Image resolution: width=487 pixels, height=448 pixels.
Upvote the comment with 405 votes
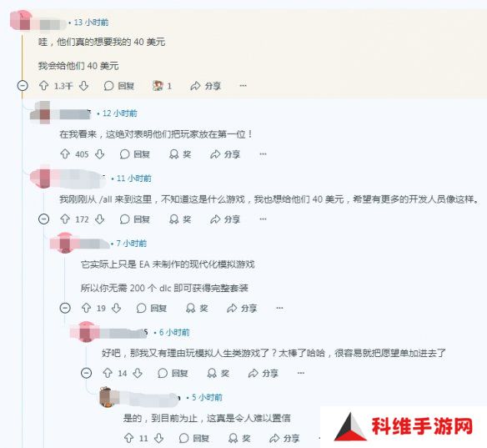pyautogui.click(x=65, y=154)
